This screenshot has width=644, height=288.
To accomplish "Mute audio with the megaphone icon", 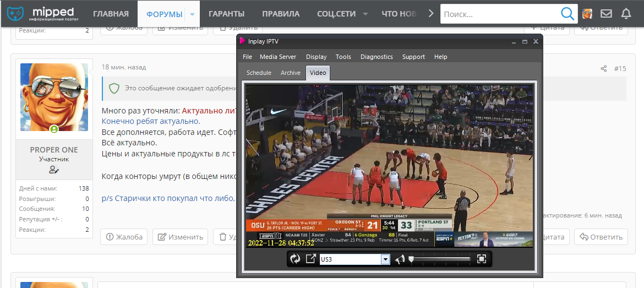I will [x=400, y=259].
